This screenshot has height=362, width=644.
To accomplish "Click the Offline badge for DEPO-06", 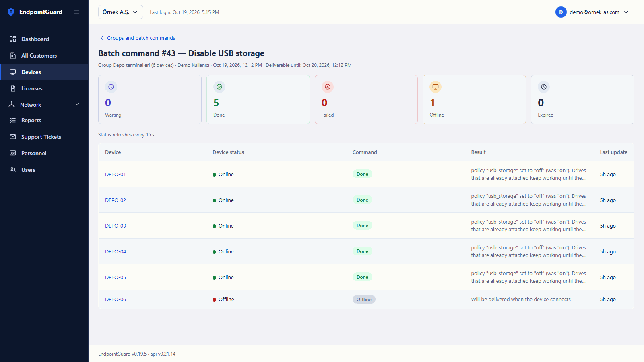I will coord(364,299).
